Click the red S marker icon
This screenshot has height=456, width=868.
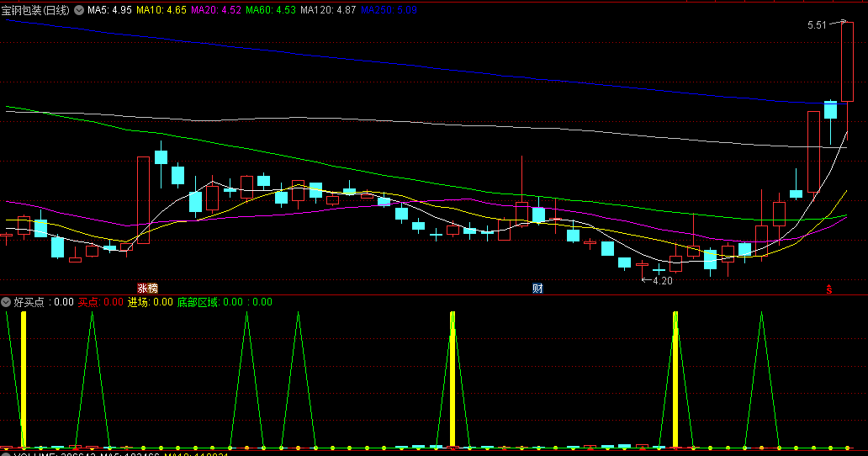coord(829,289)
